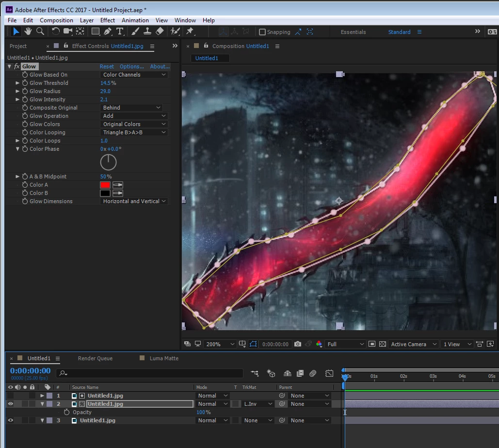Select the Hand tool
Image resolution: width=499 pixels, height=448 pixels.
[x=28, y=31]
